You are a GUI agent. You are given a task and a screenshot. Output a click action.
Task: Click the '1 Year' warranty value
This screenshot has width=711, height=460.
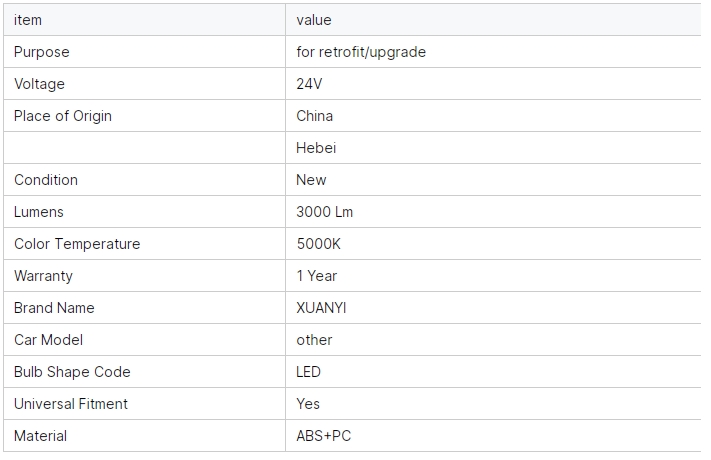(317, 276)
